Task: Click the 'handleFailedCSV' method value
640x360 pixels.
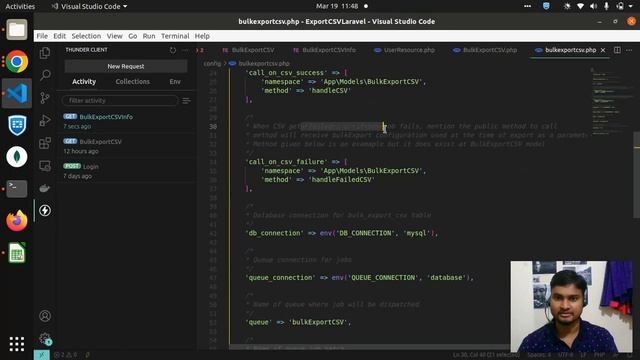Action: click(341, 180)
